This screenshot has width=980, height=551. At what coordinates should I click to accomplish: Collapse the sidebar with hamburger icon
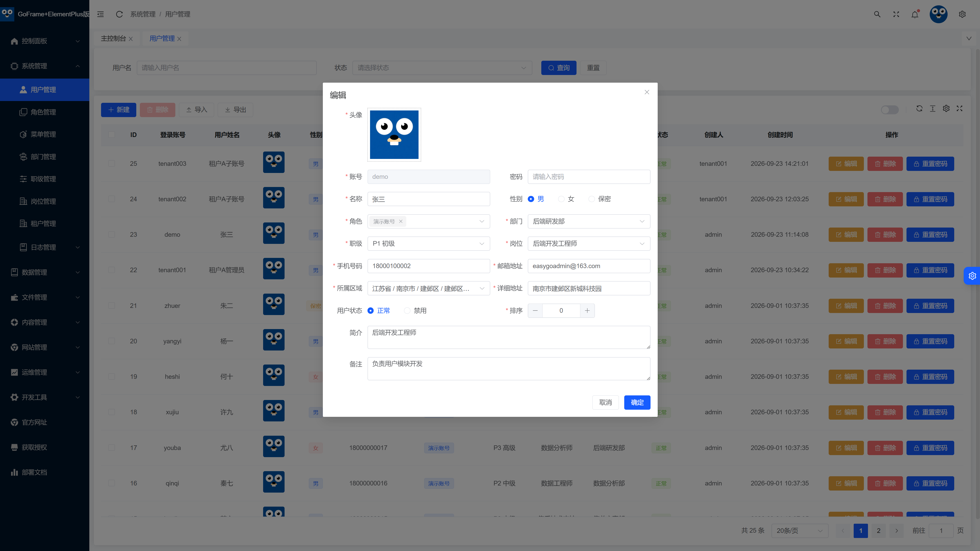click(101, 14)
